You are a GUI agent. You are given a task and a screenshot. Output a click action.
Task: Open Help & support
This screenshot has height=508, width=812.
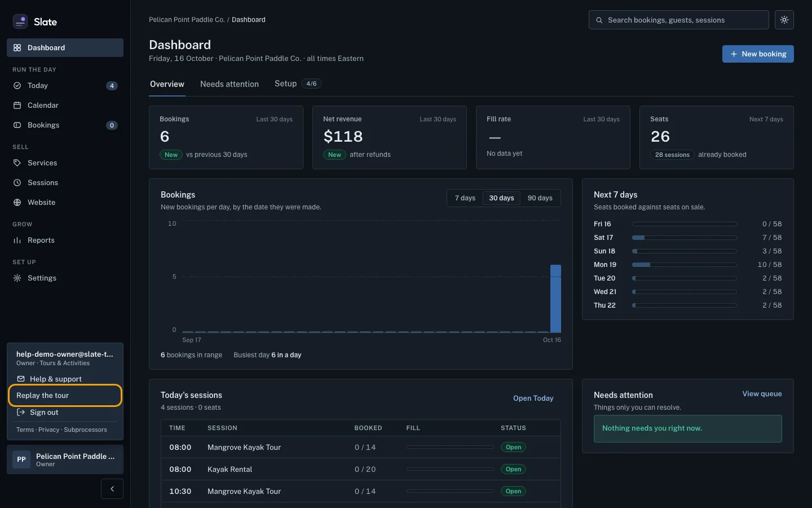(x=65, y=379)
